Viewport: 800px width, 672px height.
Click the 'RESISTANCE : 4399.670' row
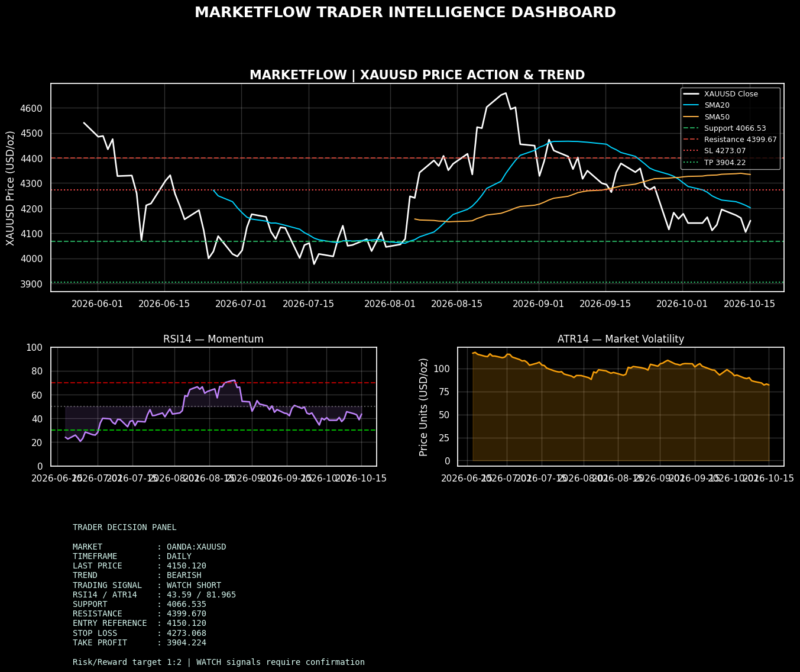pos(140,614)
